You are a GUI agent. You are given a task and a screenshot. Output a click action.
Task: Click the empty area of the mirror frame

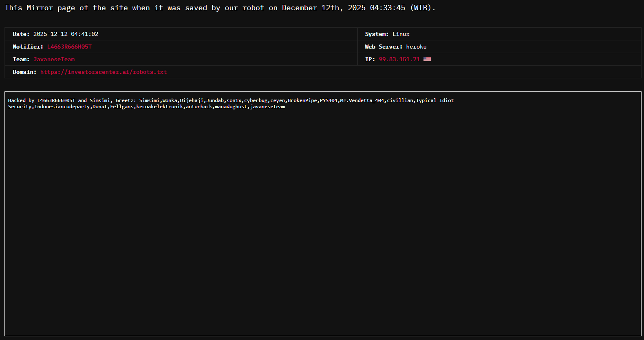pos(322,220)
